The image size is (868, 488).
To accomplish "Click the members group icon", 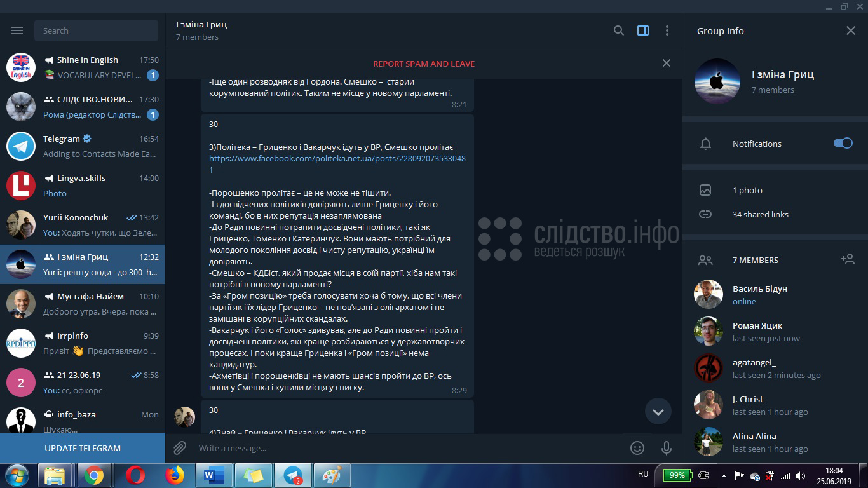I will 705,260.
